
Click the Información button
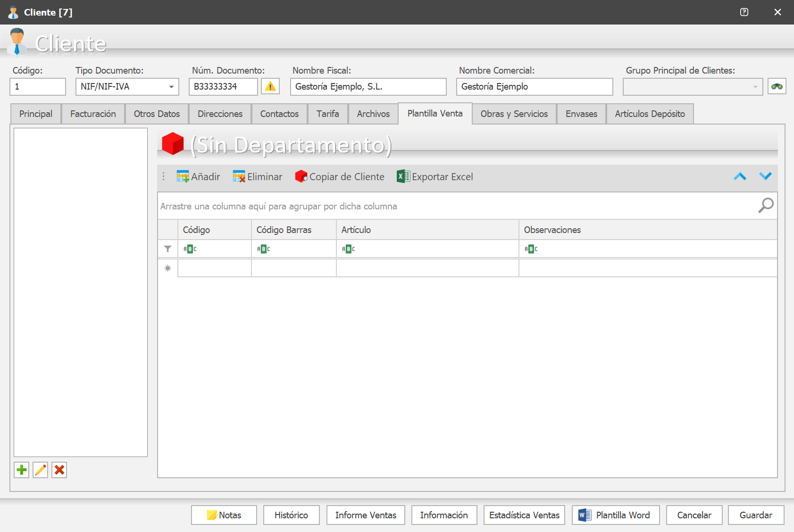[444, 515]
